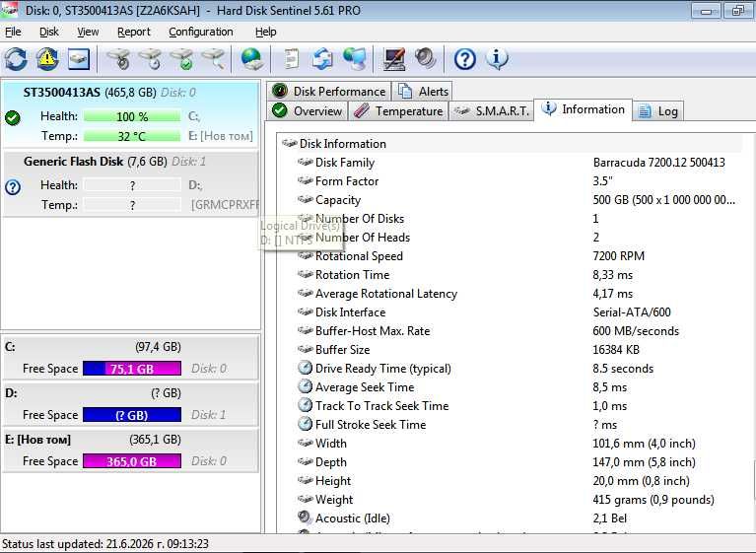Image resolution: width=756 pixels, height=553 pixels.
Task: Click the 415 grams weight value
Action: (x=653, y=500)
